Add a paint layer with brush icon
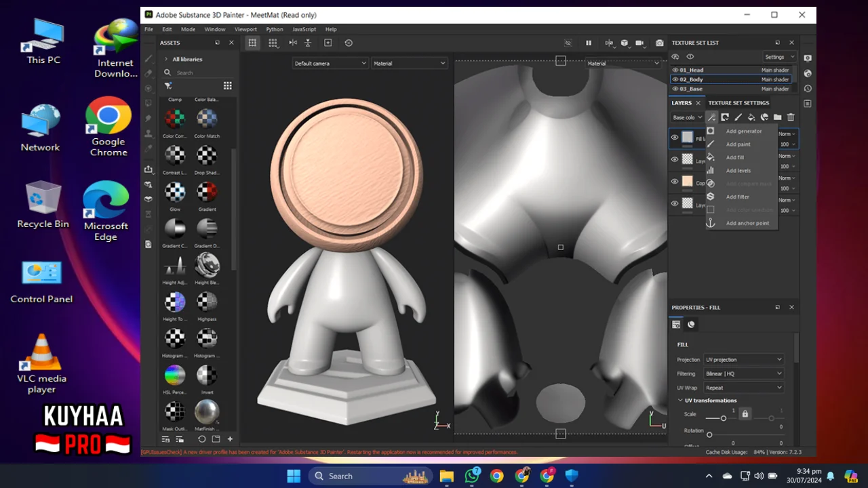The height and width of the screenshot is (488, 868). click(738, 117)
